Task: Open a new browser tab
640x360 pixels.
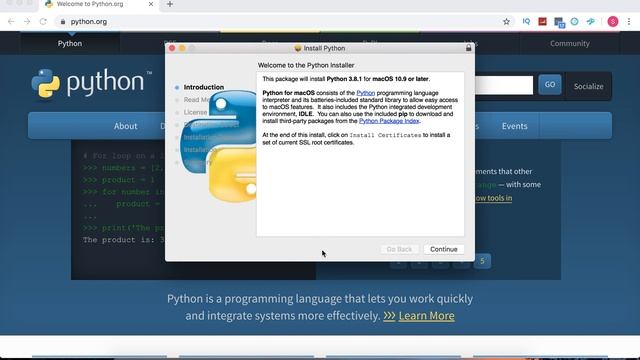Action: pos(170,4)
